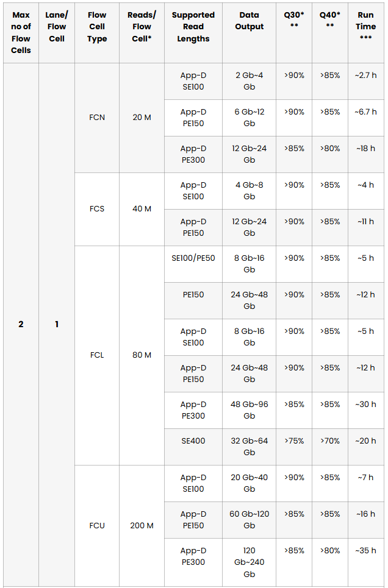The width and height of the screenshot is (388, 588).
Task: Select the FCS flow cell type cell
Action: [x=97, y=209]
